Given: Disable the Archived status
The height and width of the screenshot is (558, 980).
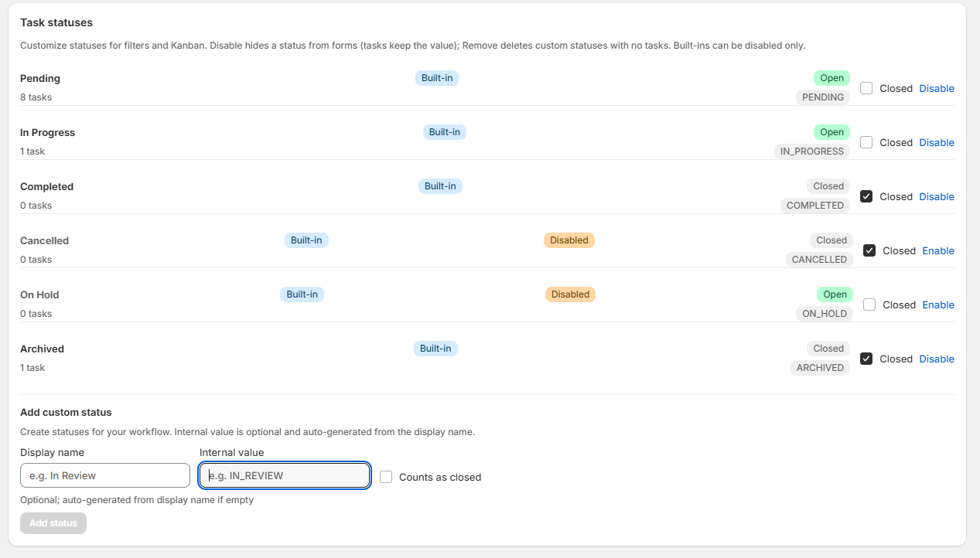Looking at the screenshot, I should pyautogui.click(x=937, y=359).
